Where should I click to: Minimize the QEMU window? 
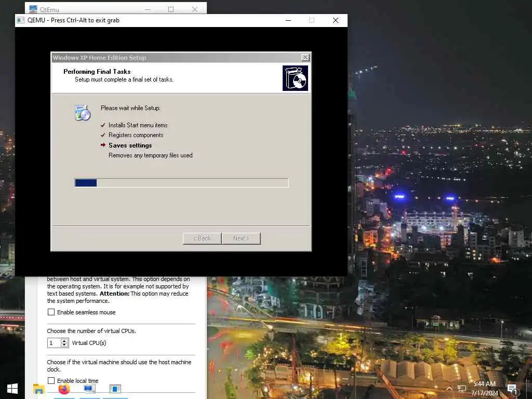click(288, 20)
